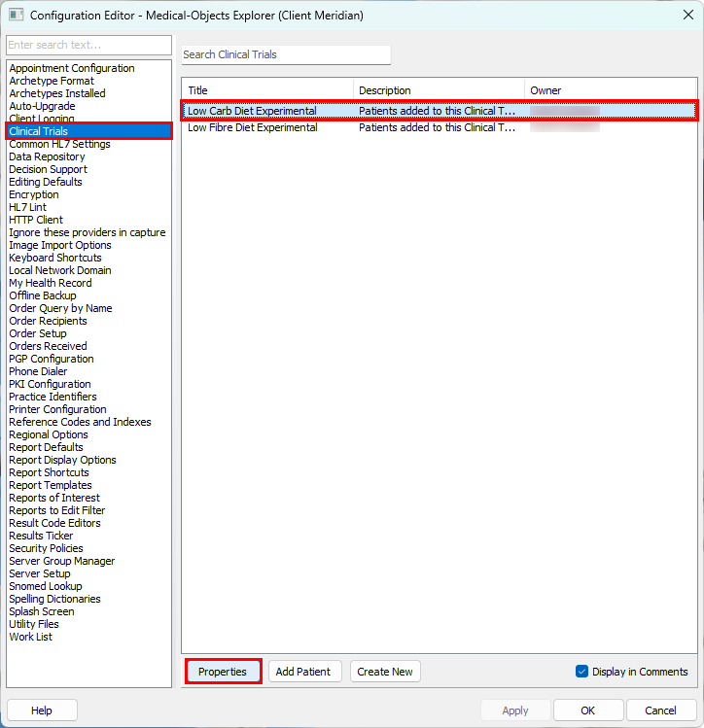704x728 pixels.
Task: Click Create New to add a trial
Action: coord(385,672)
